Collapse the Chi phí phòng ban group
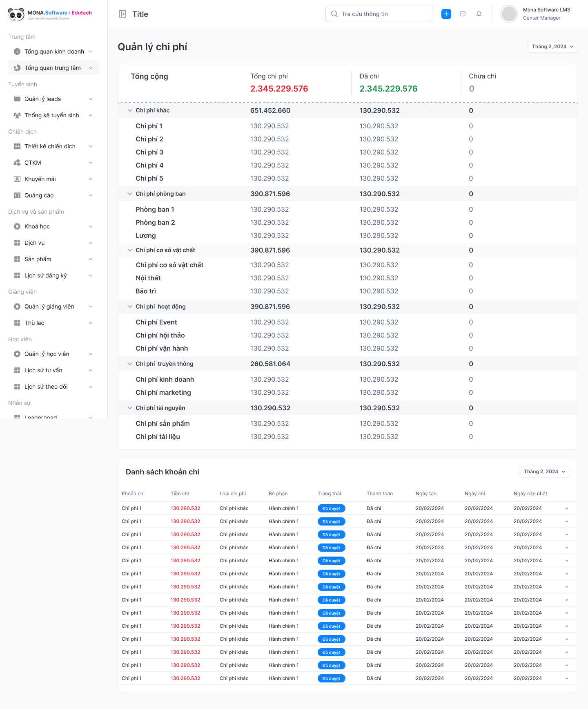 click(130, 194)
